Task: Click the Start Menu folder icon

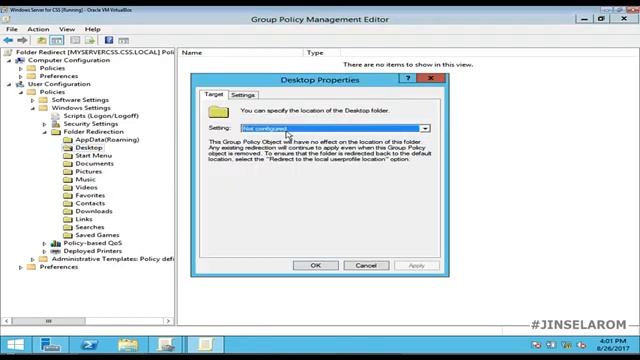Action: click(x=68, y=156)
